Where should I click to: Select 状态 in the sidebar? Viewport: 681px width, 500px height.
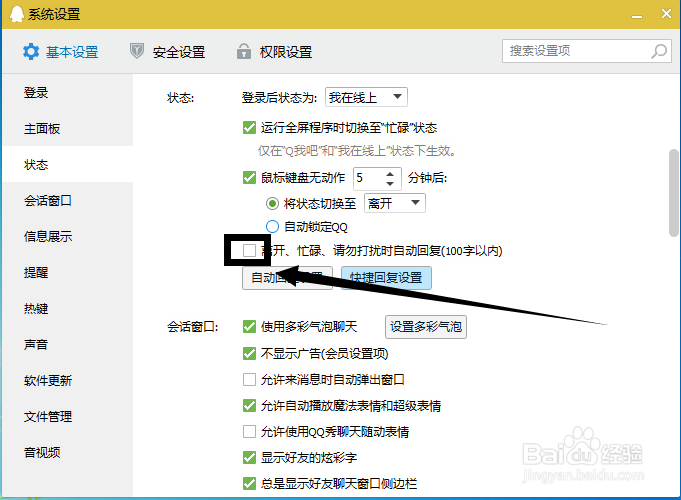pos(67,164)
